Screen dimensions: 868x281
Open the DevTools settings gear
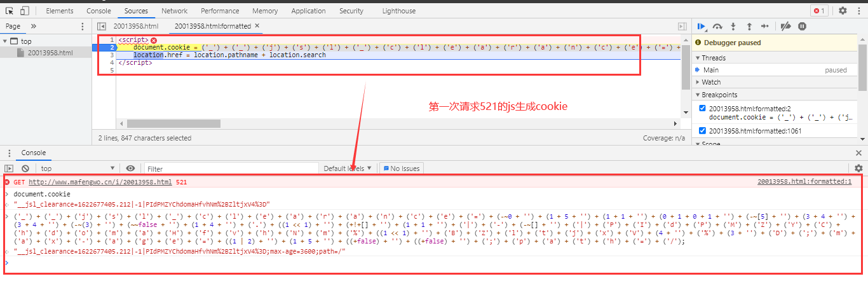[x=843, y=10]
